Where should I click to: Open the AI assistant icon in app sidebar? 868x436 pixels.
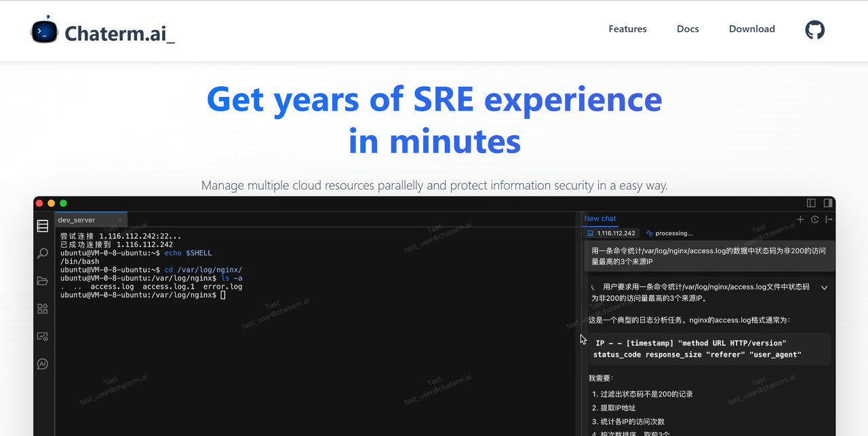43,364
